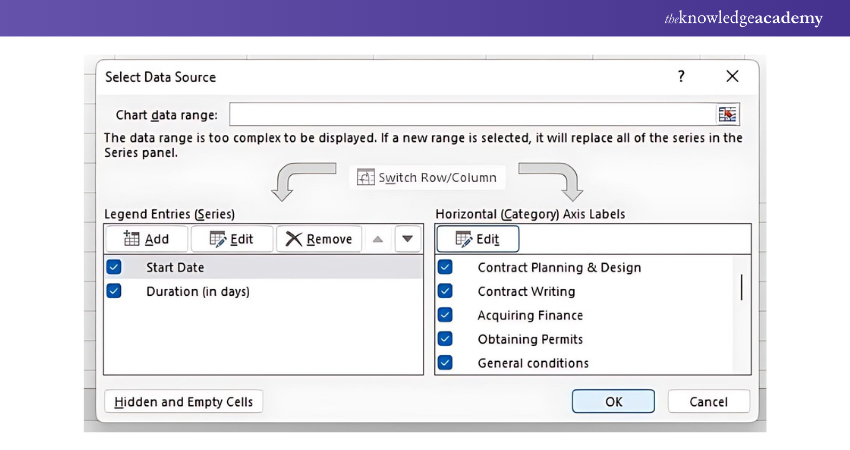850x450 pixels.
Task: Click inside the Chart data range field
Action: click(x=470, y=114)
